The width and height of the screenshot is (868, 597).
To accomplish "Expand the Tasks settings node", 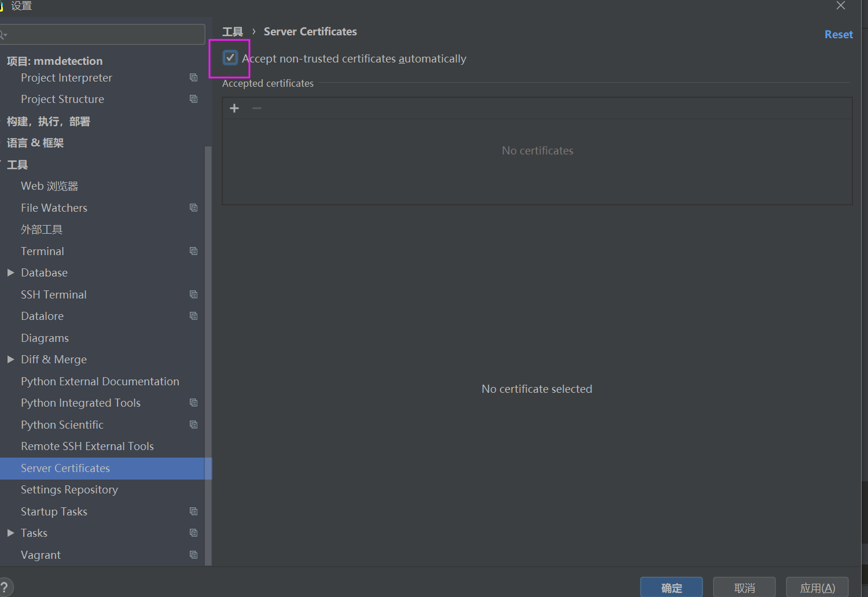I will (10, 532).
